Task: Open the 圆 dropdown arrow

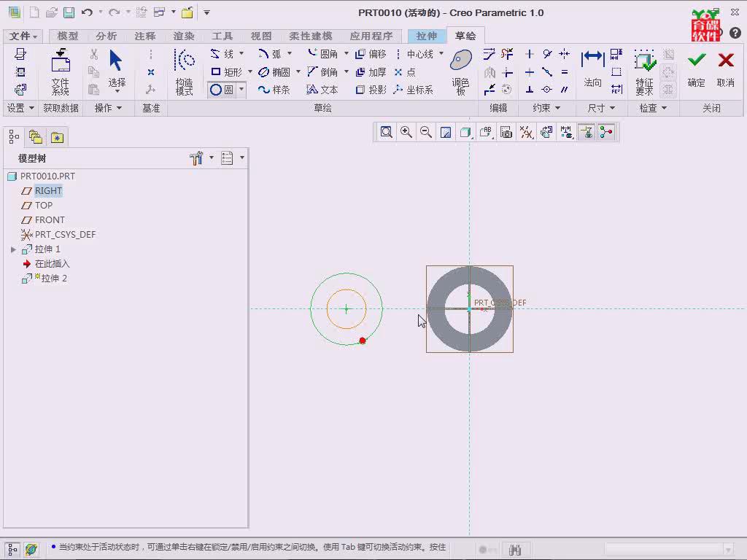Action: tap(241, 90)
